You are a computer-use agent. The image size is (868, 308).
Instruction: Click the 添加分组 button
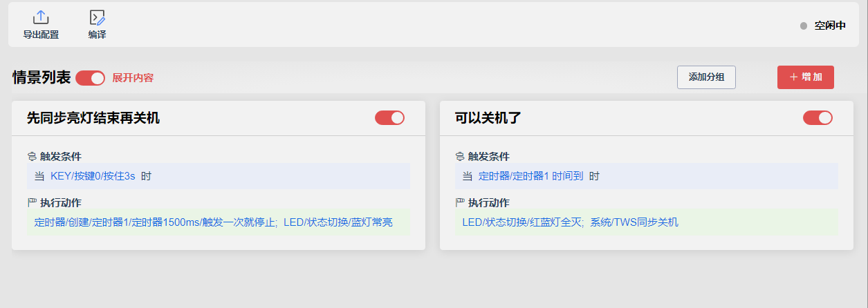click(706, 77)
